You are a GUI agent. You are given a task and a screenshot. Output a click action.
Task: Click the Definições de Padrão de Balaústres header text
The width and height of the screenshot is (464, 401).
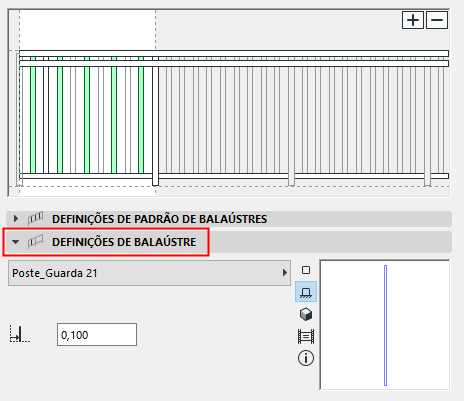click(x=160, y=219)
